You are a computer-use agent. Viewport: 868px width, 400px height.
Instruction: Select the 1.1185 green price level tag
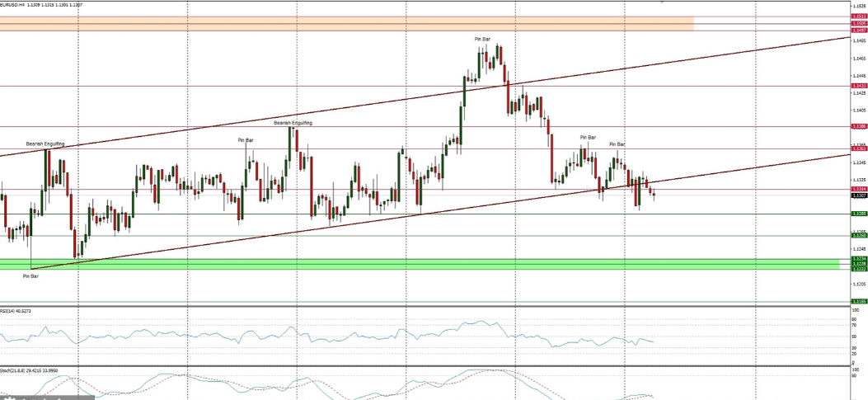tap(858, 302)
